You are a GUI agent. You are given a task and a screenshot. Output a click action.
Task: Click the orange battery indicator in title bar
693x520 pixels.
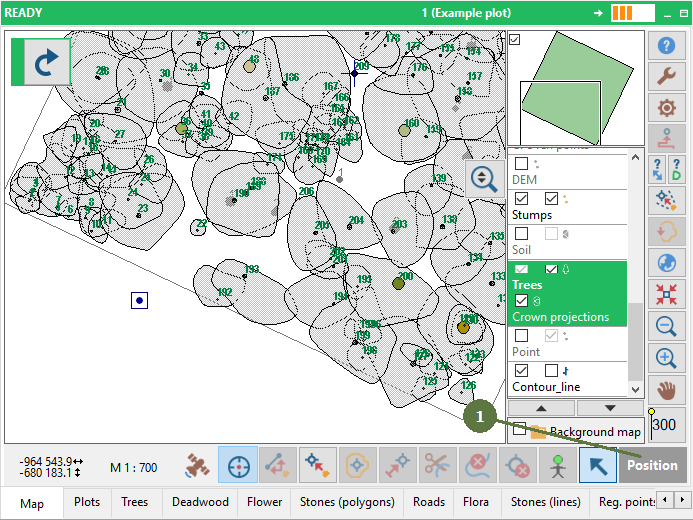point(633,13)
